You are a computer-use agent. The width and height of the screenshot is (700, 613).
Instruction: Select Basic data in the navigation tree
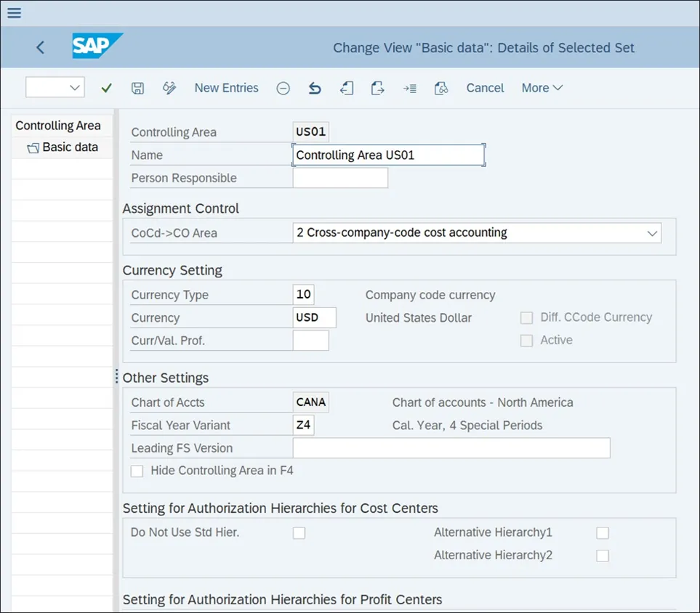(69, 147)
